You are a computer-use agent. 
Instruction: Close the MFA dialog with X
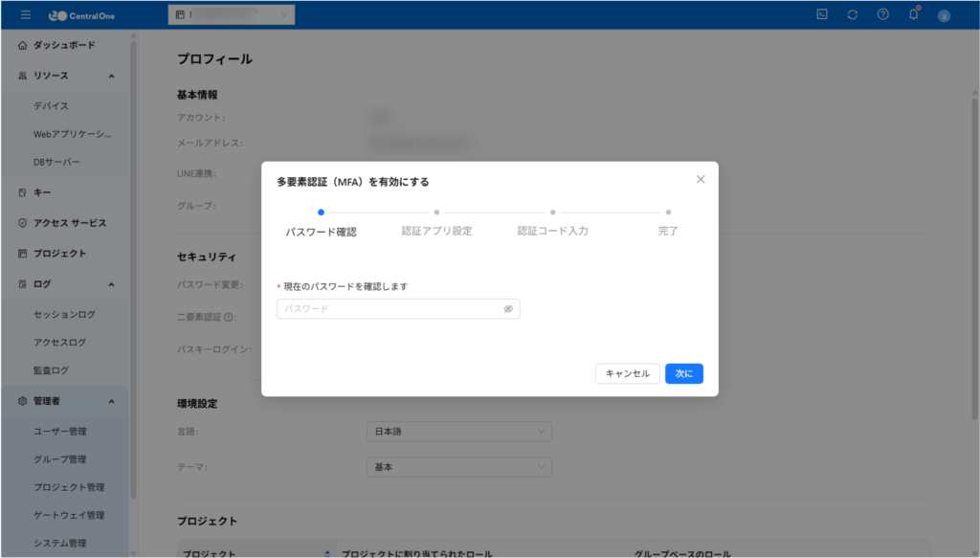tap(701, 179)
